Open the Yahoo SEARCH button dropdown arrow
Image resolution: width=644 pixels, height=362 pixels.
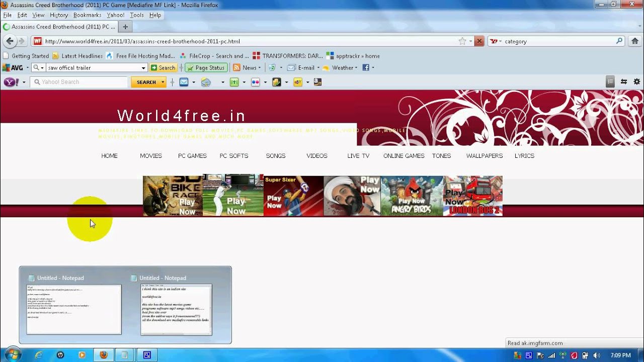click(163, 82)
